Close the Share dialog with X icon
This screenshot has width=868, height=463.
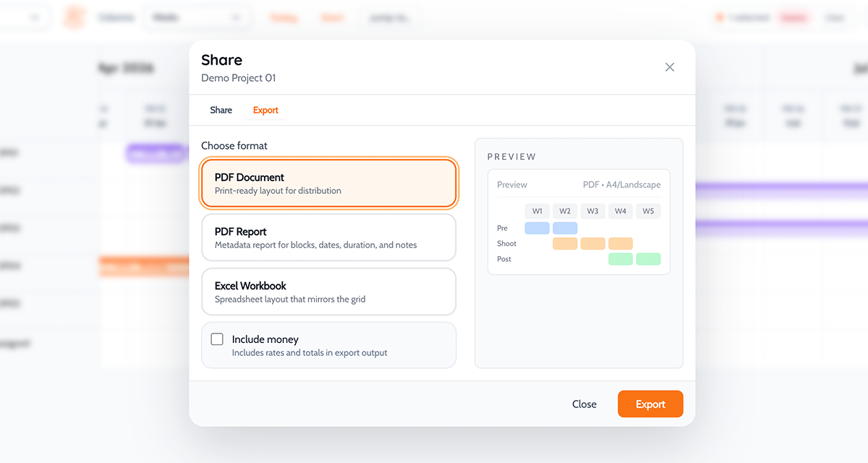(x=669, y=67)
